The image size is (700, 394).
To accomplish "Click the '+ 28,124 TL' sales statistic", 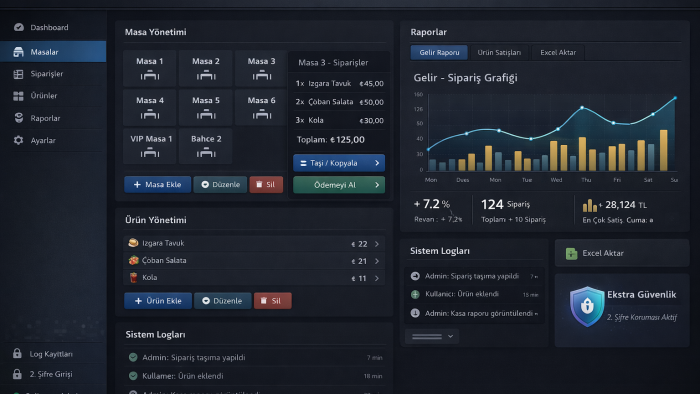I will (x=615, y=205).
